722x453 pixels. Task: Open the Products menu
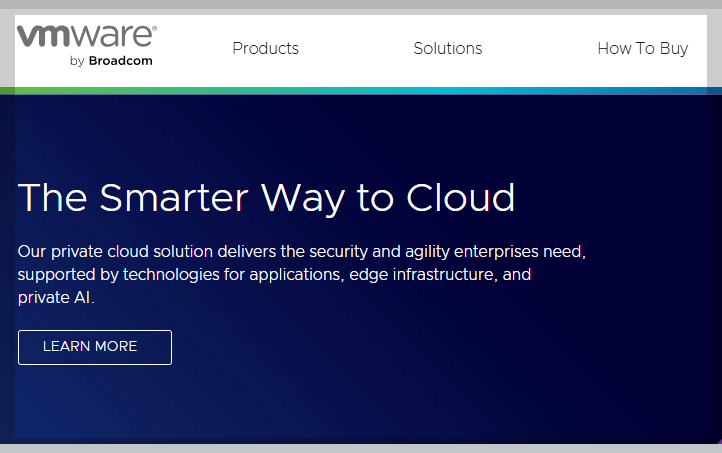click(266, 48)
